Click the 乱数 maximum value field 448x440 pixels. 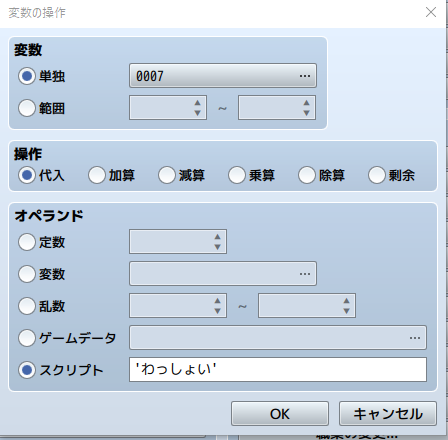click(307, 305)
